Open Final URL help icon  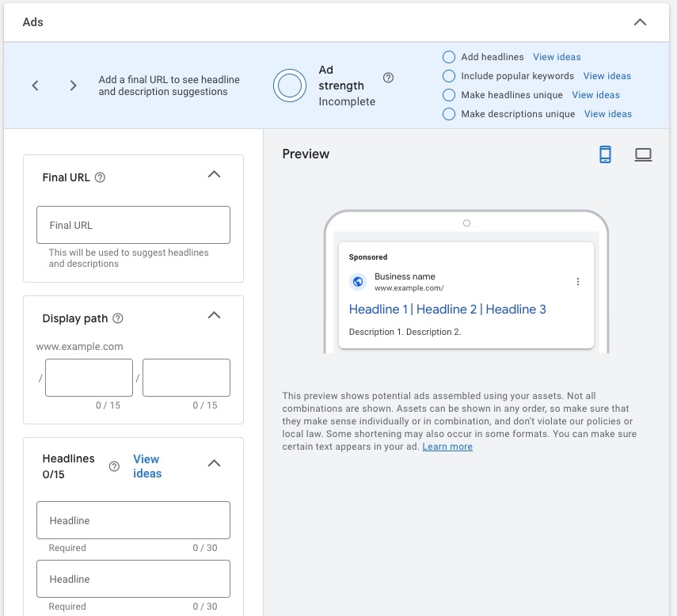(x=100, y=177)
